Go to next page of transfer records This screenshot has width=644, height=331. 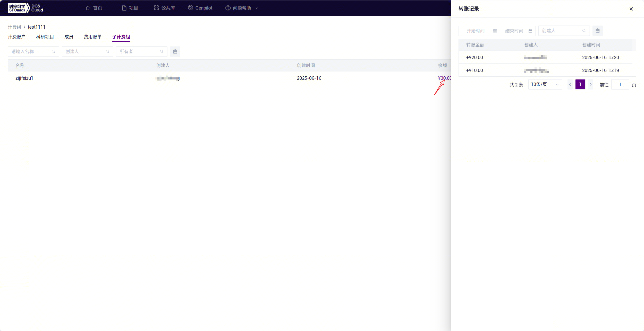[x=591, y=84]
